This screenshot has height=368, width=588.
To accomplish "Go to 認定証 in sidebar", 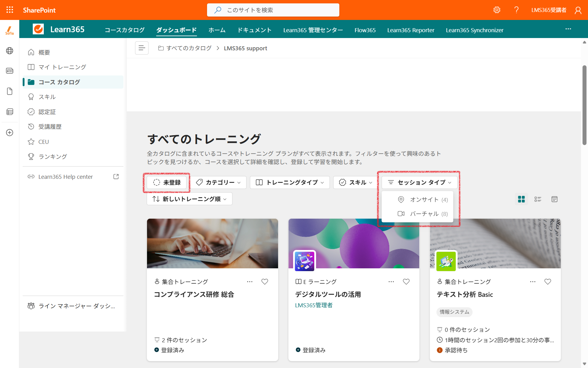I will (x=73, y=112).
